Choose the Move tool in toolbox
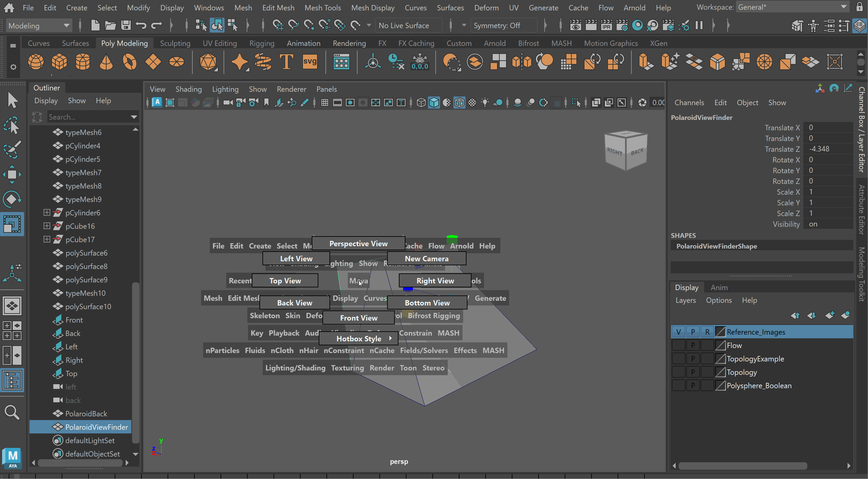868x479 pixels. click(x=12, y=175)
